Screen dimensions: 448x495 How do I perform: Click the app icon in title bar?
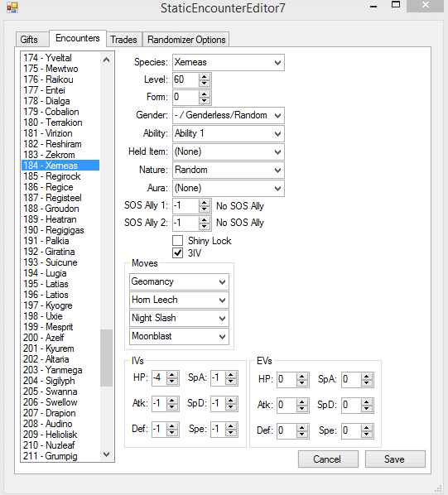[x=12, y=7]
